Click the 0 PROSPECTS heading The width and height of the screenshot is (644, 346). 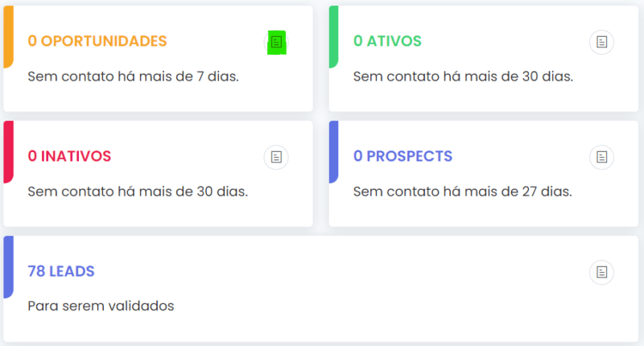402,156
